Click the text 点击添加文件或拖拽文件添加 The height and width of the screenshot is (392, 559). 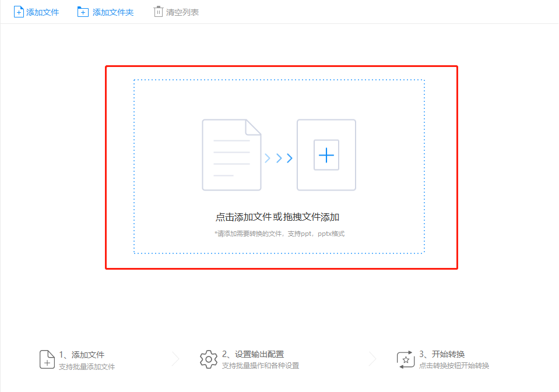click(x=277, y=217)
